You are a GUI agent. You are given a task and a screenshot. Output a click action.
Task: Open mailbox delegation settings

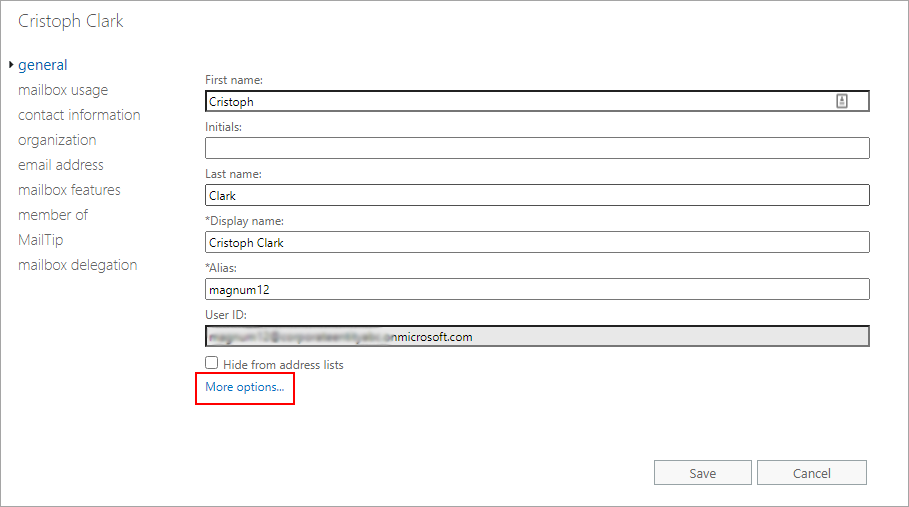[x=77, y=265]
